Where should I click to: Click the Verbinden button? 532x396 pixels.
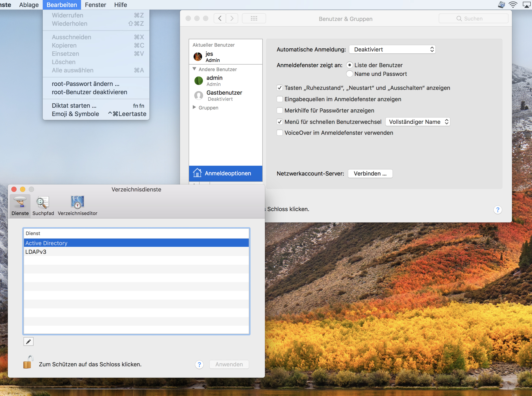click(x=370, y=174)
